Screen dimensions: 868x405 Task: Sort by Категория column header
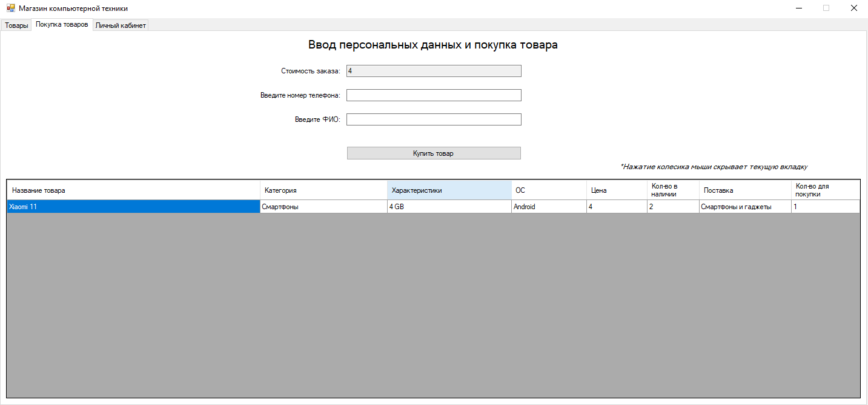pyautogui.click(x=323, y=190)
